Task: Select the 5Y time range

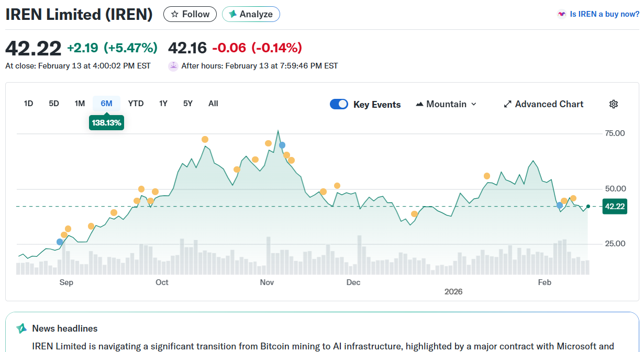Action: 188,104
